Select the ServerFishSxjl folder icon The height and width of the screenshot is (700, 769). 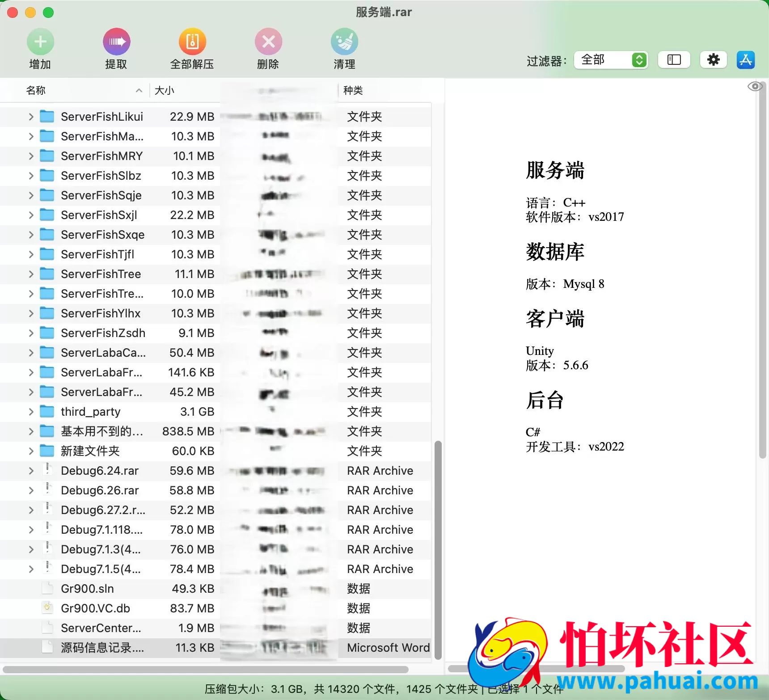47,215
